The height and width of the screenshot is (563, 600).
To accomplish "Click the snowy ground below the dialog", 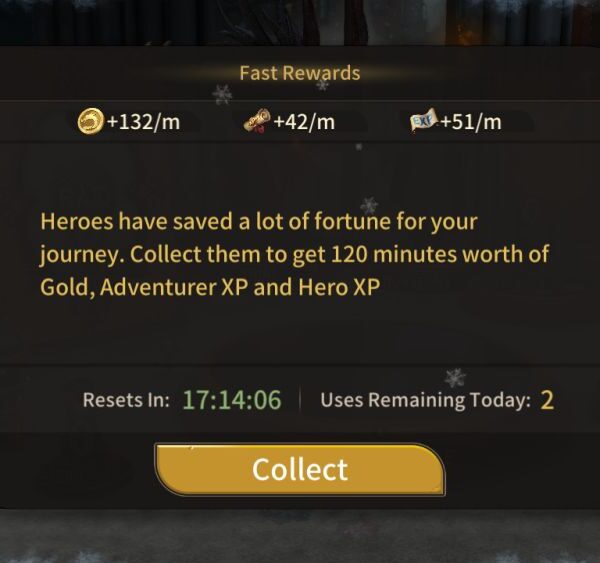I will point(300,537).
